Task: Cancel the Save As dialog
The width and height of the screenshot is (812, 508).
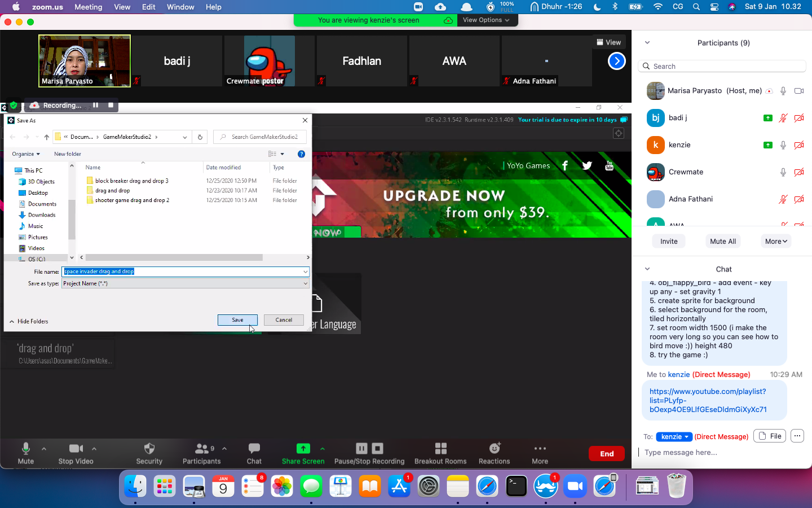Action: pyautogui.click(x=284, y=320)
